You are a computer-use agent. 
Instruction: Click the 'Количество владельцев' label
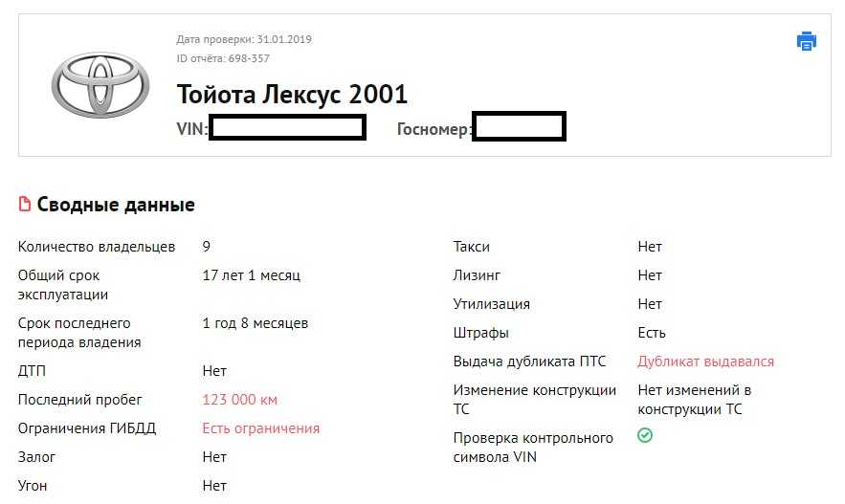(x=97, y=247)
